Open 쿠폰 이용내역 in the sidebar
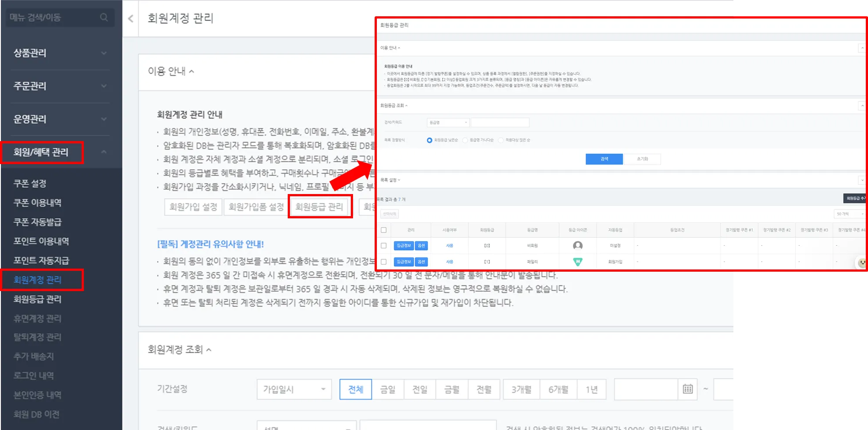The image size is (868, 430). tap(38, 203)
